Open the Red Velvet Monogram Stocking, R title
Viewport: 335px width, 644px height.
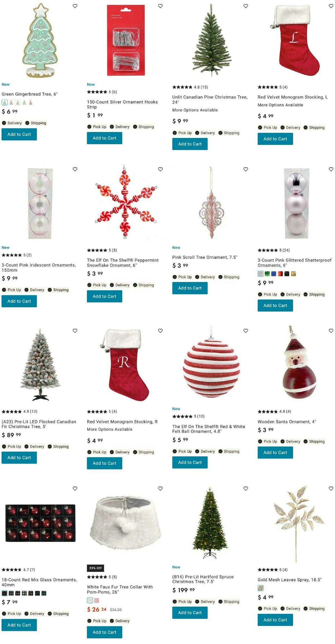click(x=122, y=422)
